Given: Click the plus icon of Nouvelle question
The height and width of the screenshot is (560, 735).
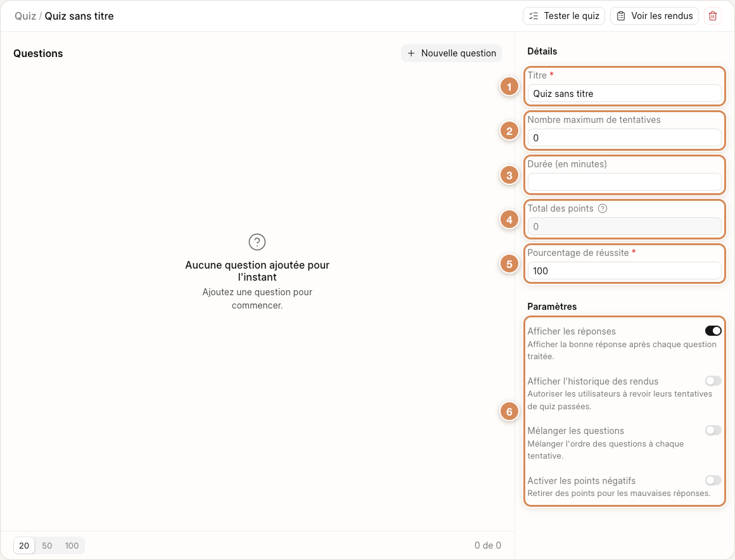Looking at the screenshot, I should (411, 53).
